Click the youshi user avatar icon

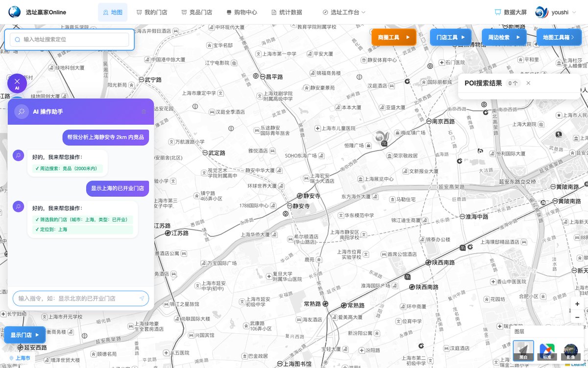[x=541, y=12]
